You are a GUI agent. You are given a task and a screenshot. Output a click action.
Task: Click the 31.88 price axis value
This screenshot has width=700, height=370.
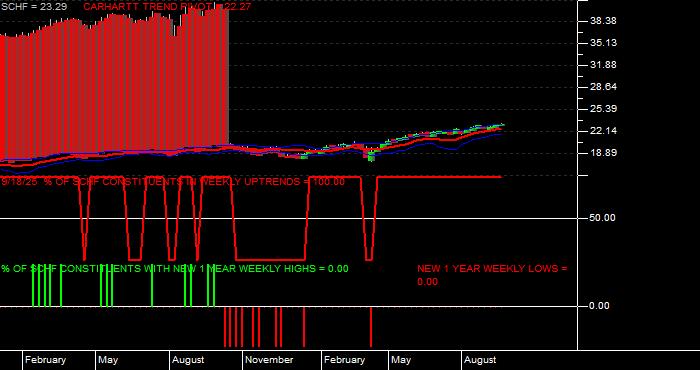[x=603, y=65]
